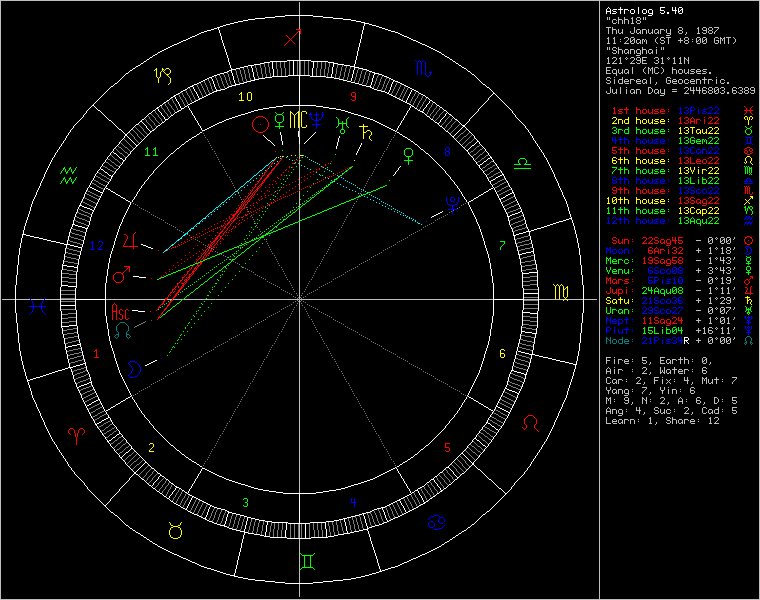The width and height of the screenshot is (760, 600).
Task: Select the "Julian Day" line in the sidebar
Action: tap(672, 90)
